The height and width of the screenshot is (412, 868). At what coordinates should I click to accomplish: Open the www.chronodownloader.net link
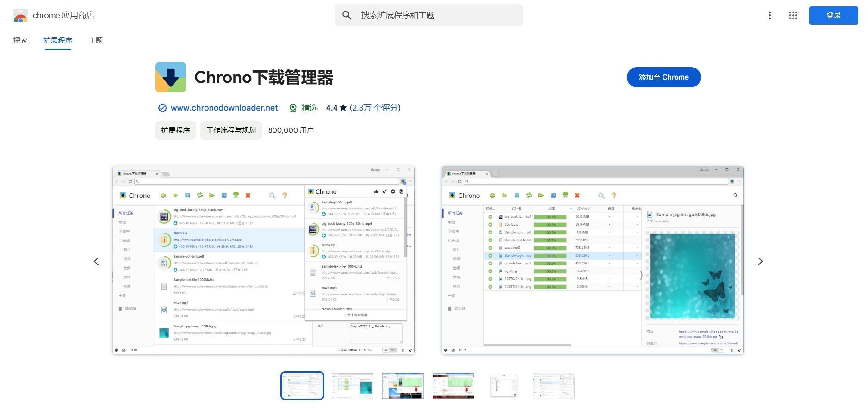click(224, 108)
